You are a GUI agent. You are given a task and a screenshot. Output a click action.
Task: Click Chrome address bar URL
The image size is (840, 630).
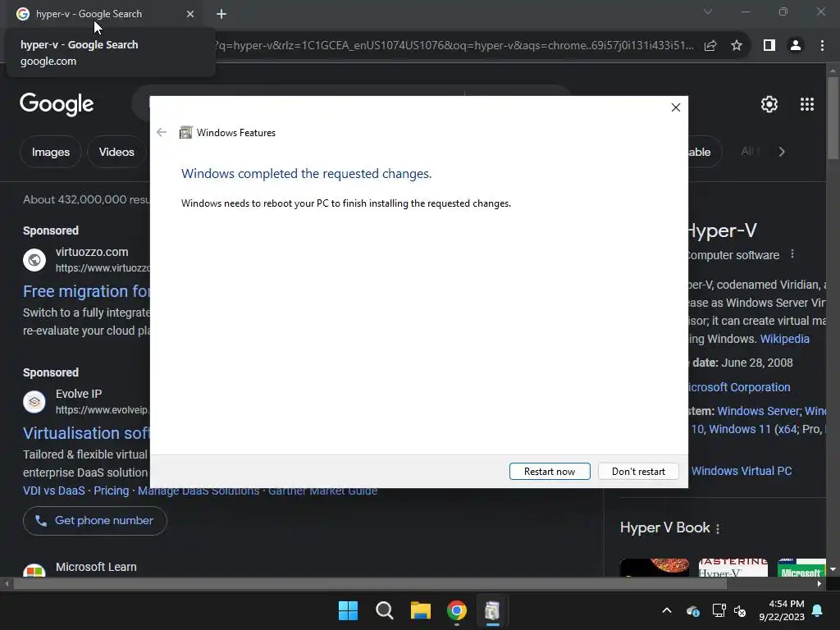pos(454,46)
